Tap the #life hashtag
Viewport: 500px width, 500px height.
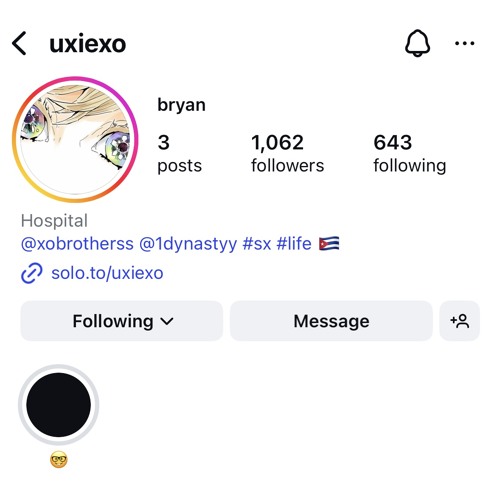[x=294, y=243]
